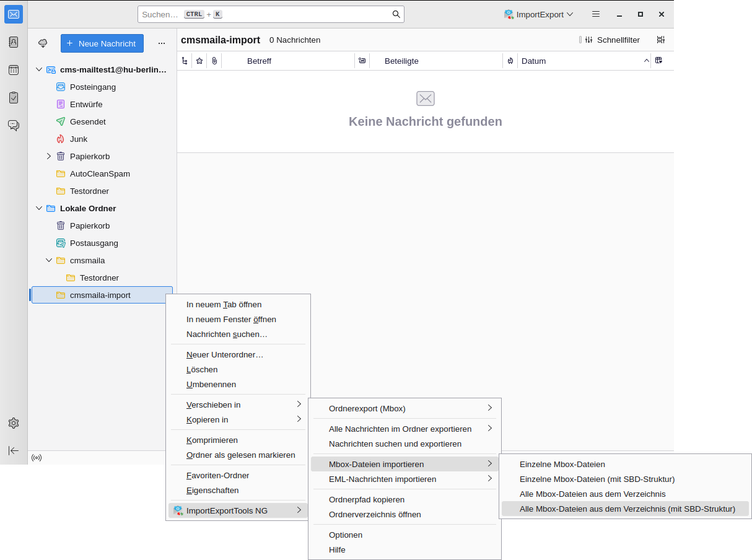Collapse the spaces toolbar using the arrow icon

click(14, 450)
